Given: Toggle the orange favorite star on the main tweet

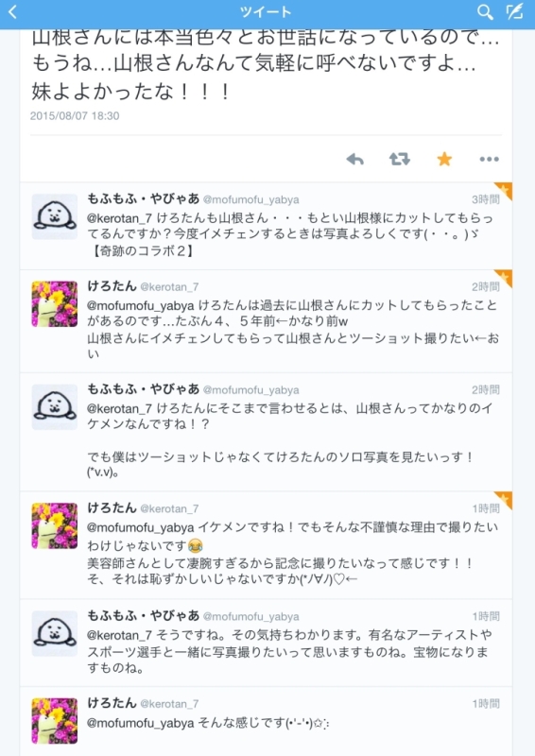Looking at the screenshot, I should pyautogui.click(x=444, y=159).
